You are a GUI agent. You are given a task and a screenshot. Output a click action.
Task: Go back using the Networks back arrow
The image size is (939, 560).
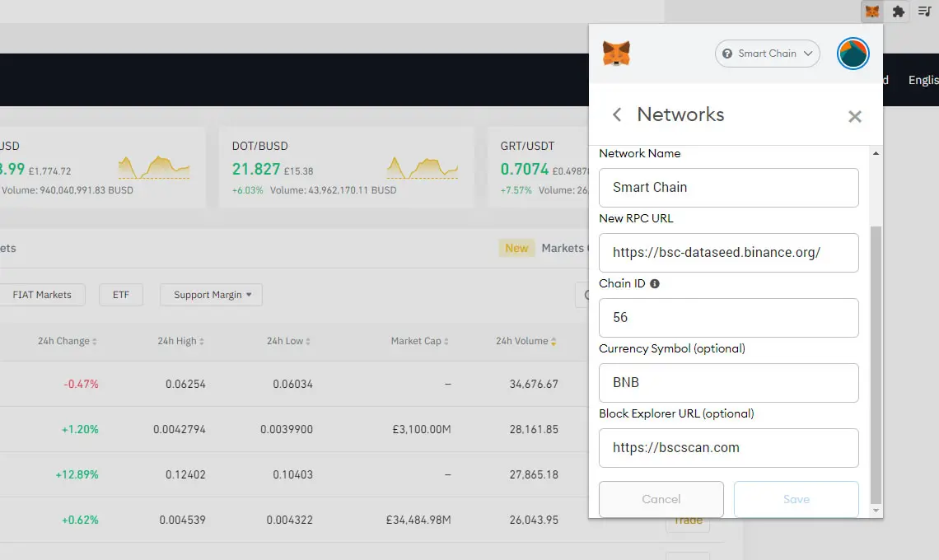tap(617, 114)
